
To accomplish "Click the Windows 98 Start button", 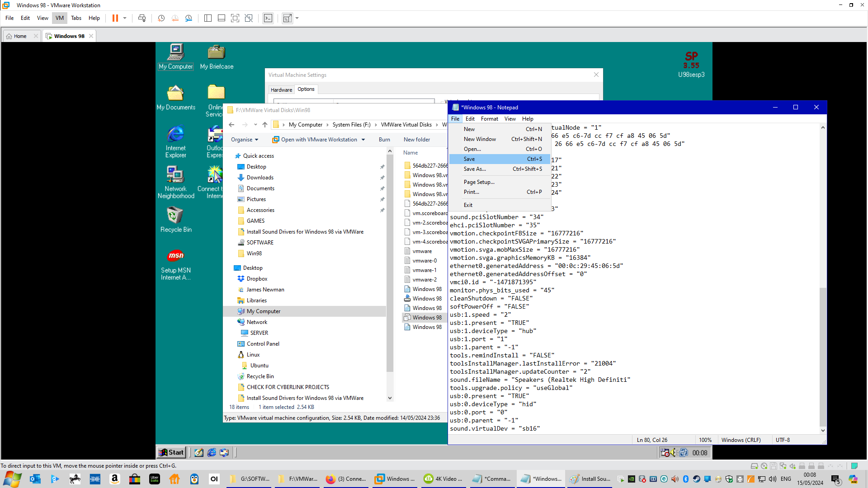I will 171,452.
